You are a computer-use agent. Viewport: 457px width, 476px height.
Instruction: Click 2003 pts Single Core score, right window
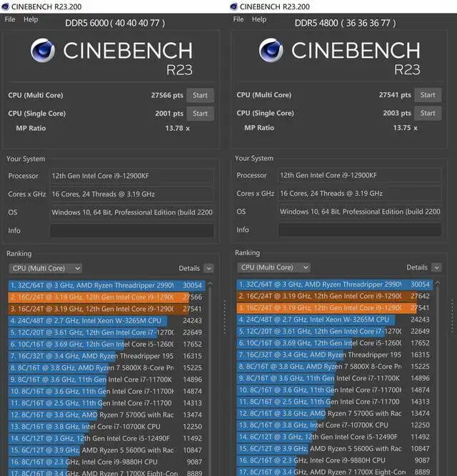pos(397,113)
